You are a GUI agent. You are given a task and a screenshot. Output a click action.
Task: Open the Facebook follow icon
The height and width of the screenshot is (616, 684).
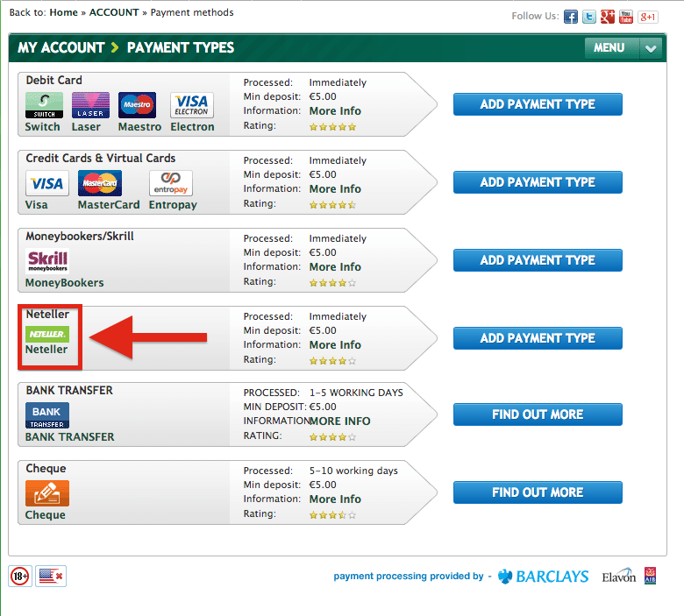pyautogui.click(x=570, y=17)
